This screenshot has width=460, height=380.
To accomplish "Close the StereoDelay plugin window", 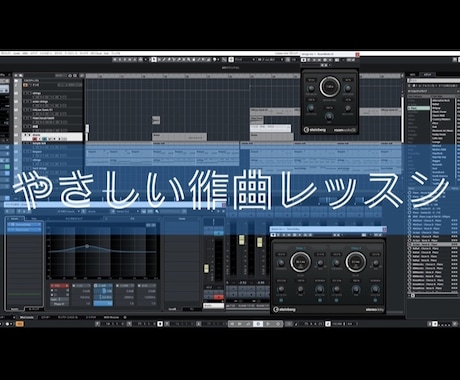I will click(x=384, y=229).
